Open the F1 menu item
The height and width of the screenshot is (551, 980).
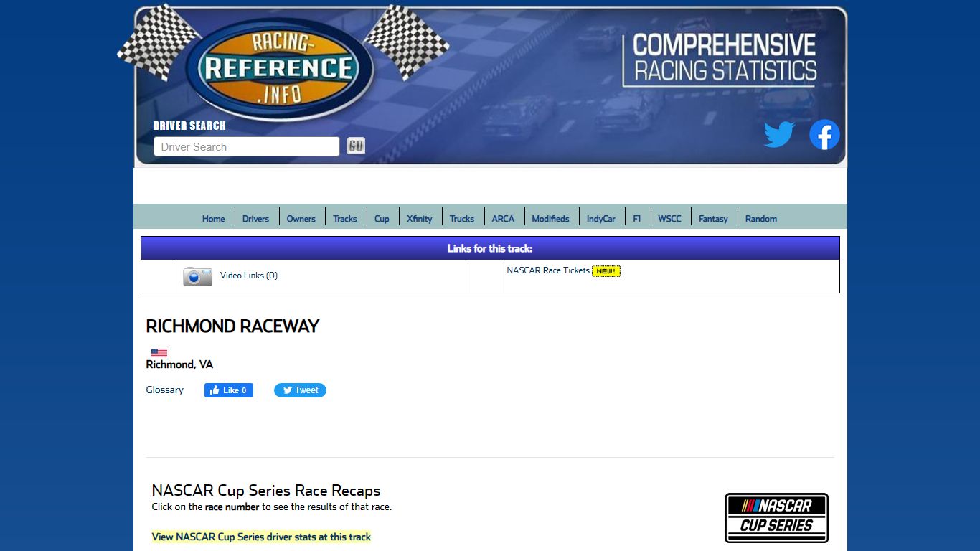(636, 219)
